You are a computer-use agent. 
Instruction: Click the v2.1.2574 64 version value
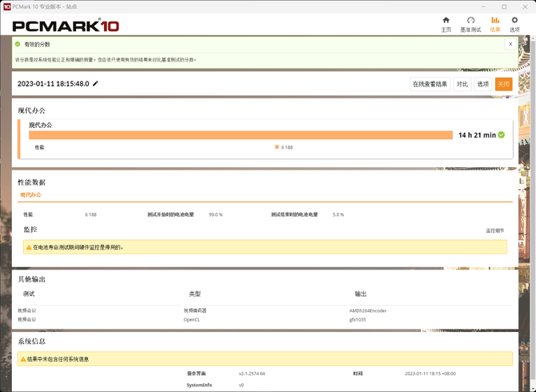click(x=251, y=374)
